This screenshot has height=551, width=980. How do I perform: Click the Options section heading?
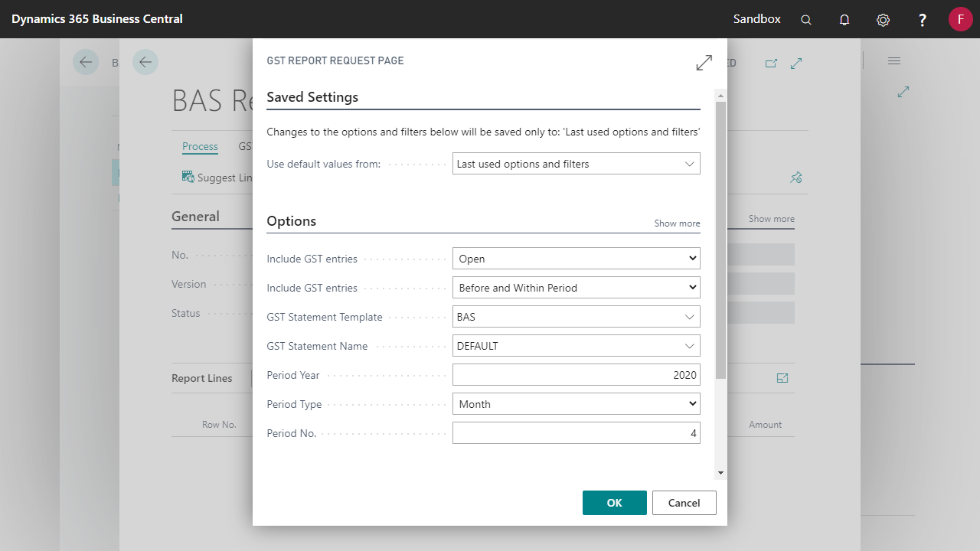[x=291, y=221]
